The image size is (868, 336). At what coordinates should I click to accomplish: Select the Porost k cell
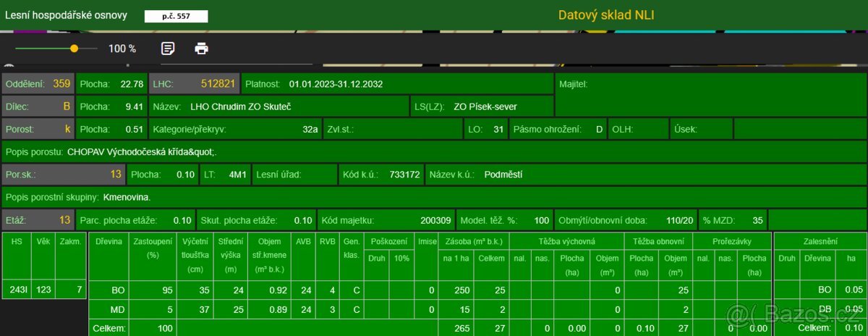coord(38,130)
